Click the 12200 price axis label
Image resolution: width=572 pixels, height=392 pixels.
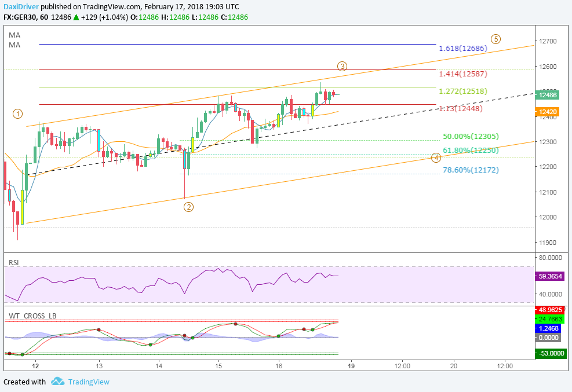[548, 167]
